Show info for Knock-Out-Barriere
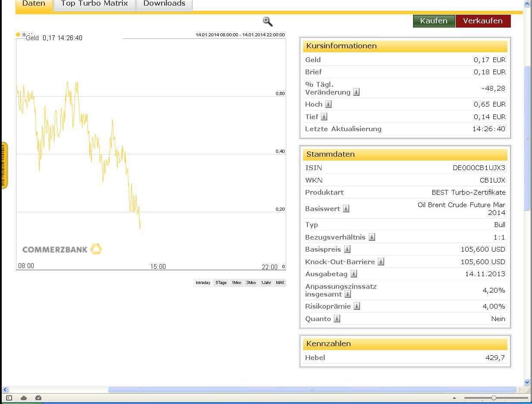 pyautogui.click(x=381, y=262)
